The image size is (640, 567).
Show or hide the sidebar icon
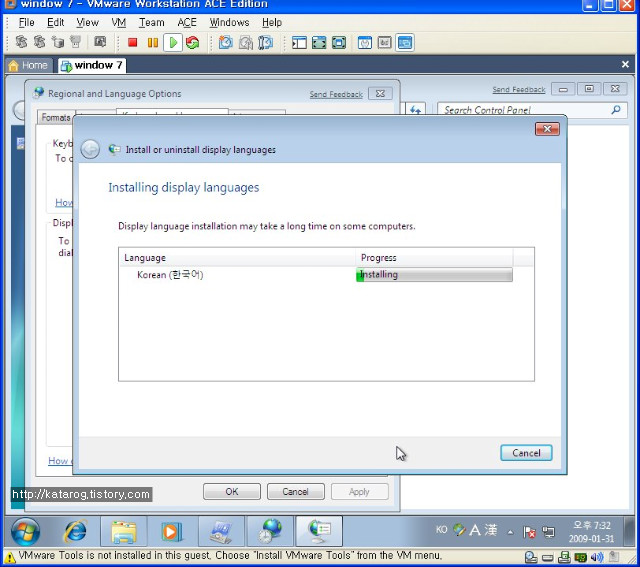pos(299,42)
